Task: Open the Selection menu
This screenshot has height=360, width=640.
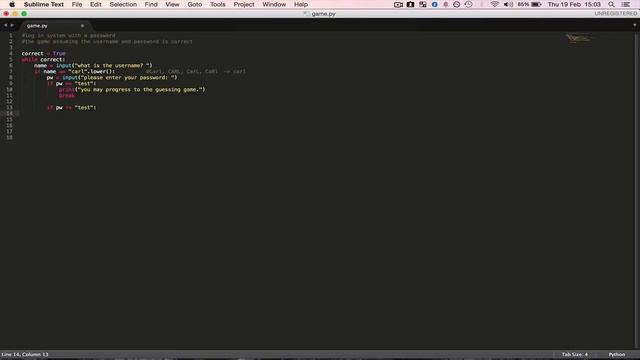Action: click(123, 4)
